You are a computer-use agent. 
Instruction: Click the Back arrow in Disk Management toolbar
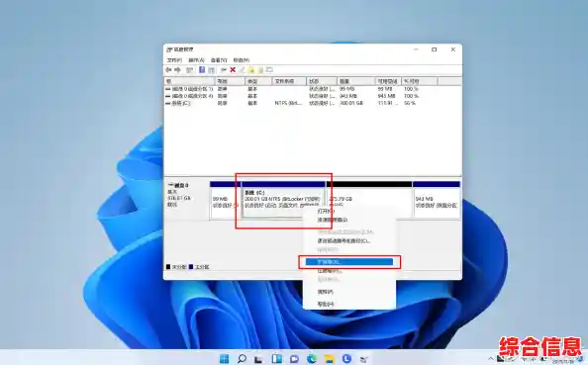click(168, 70)
